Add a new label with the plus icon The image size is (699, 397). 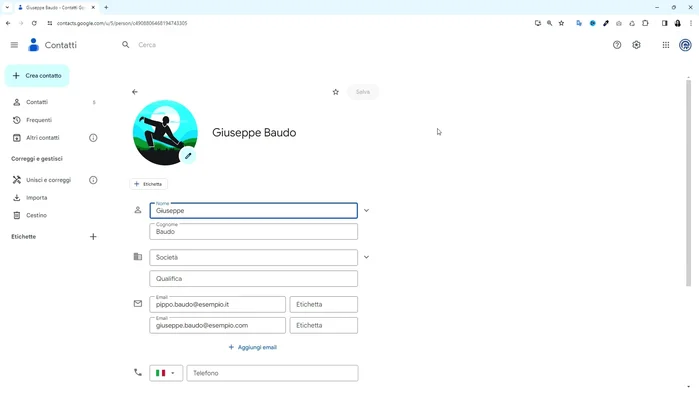[93, 237]
